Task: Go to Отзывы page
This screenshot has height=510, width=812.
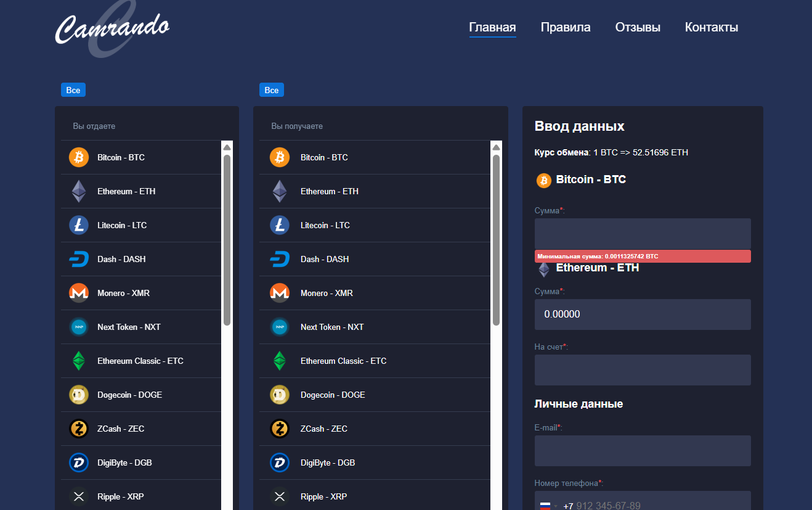Action: (x=638, y=27)
